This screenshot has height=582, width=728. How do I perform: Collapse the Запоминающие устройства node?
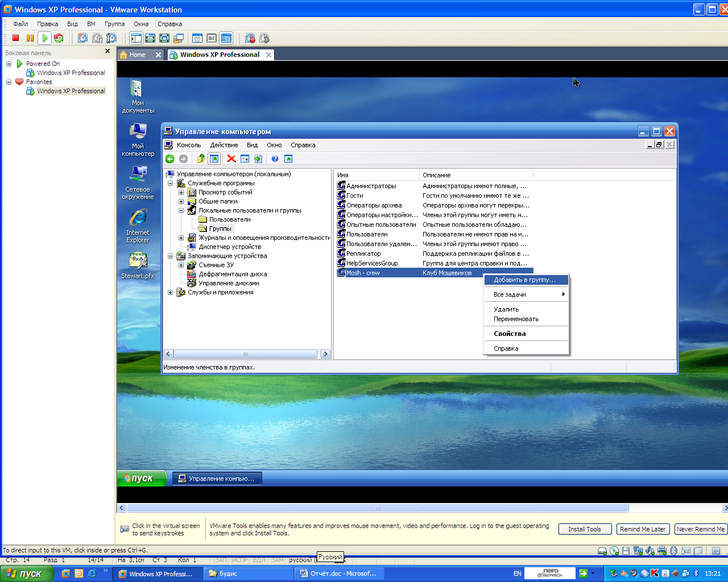(x=170, y=256)
